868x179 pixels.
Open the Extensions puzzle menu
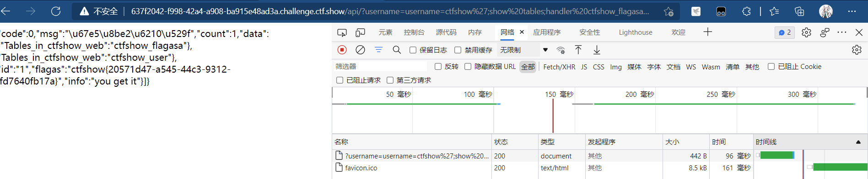pyautogui.click(x=746, y=11)
